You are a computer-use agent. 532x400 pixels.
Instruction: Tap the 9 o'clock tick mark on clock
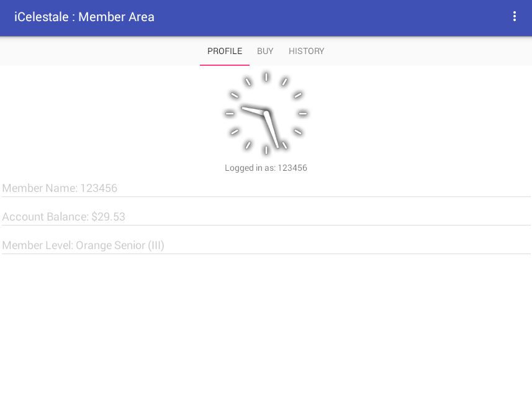(230, 114)
